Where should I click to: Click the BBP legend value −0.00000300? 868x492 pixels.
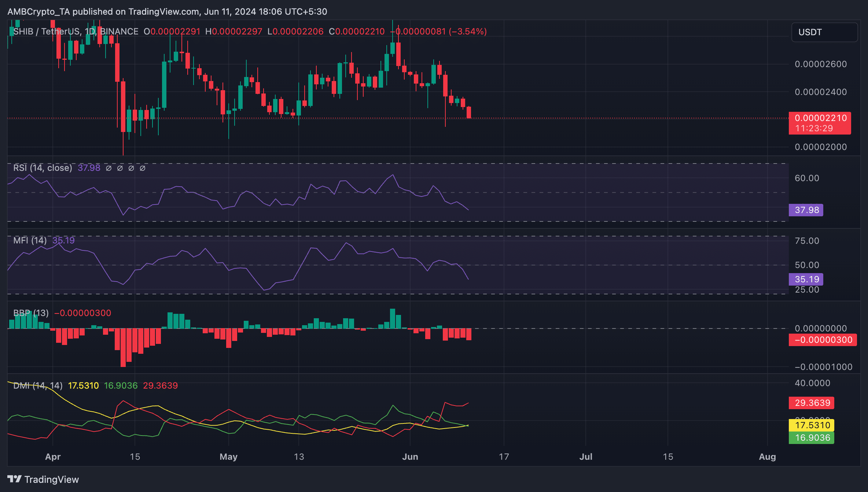pos(82,313)
